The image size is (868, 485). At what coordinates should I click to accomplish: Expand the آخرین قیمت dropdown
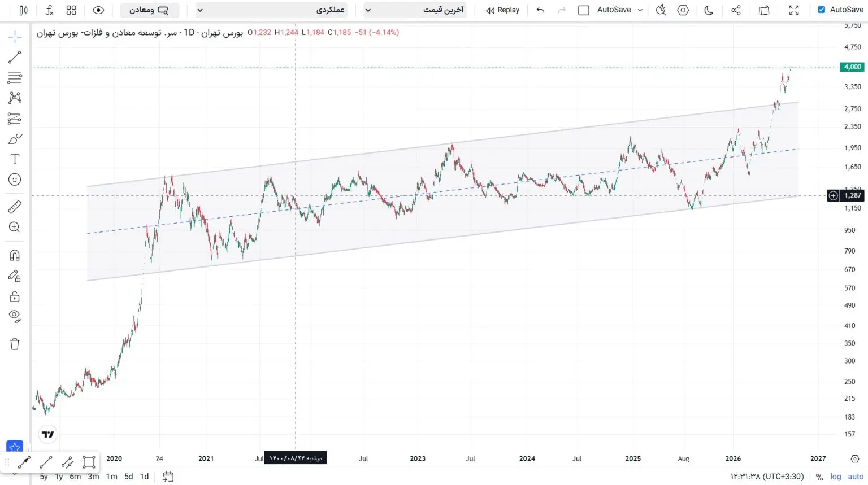tap(415, 10)
